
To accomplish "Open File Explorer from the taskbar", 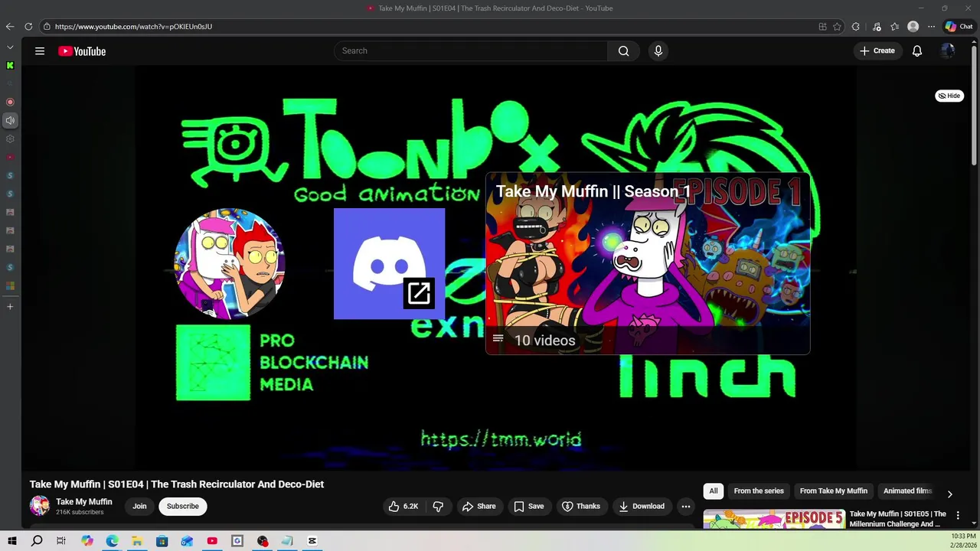I will point(137,541).
